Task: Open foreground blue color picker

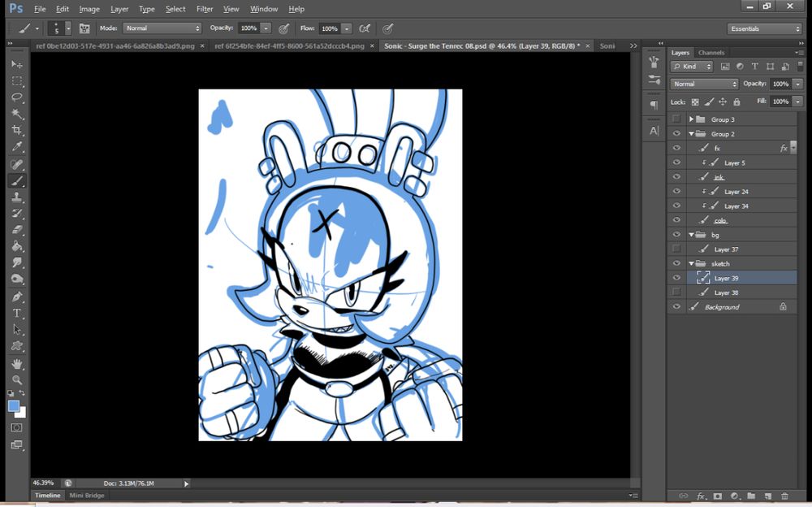Action: click(14, 406)
